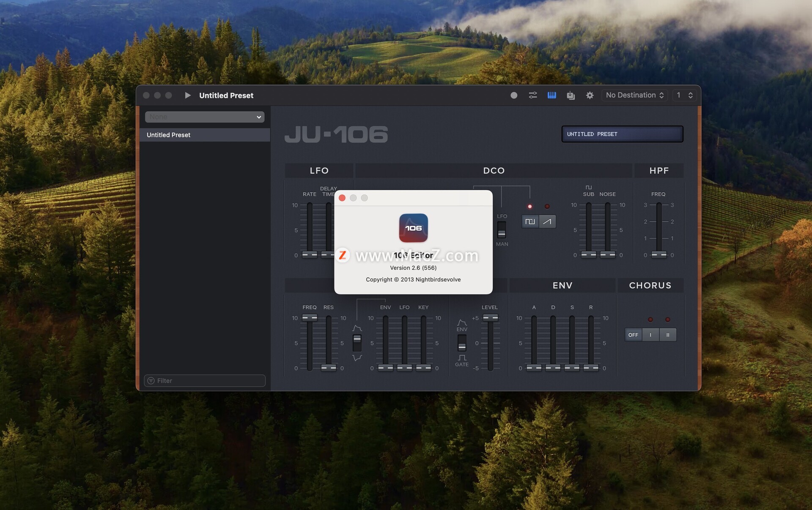Click the play button beside Untitled Preset
This screenshot has width=812, height=510.
(x=188, y=95)
